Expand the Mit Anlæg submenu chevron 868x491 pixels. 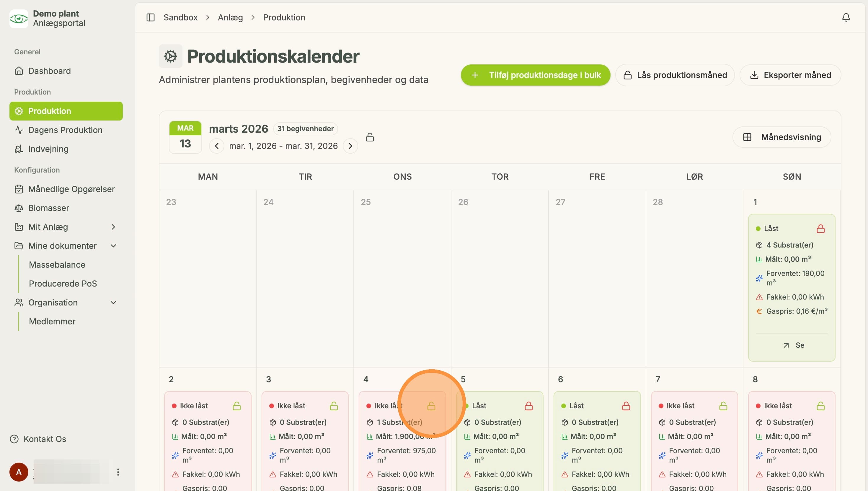(x=113, y=227)
